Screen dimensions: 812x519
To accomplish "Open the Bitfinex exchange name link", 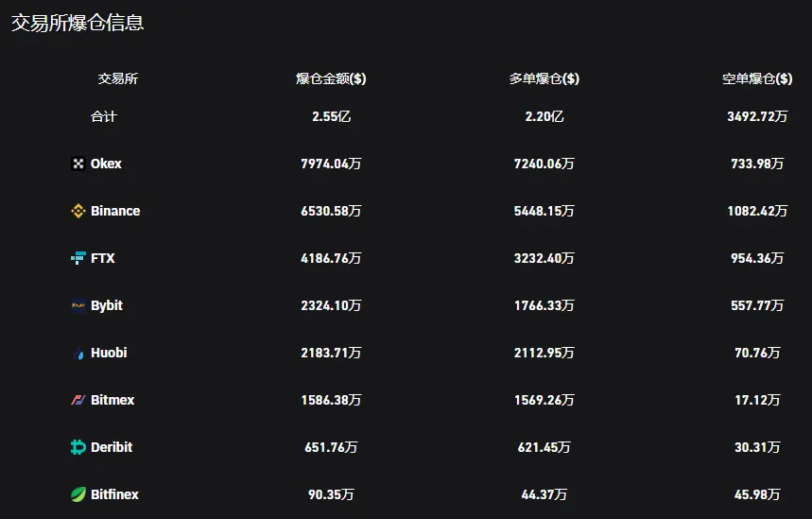I will (x=114, y=494).
